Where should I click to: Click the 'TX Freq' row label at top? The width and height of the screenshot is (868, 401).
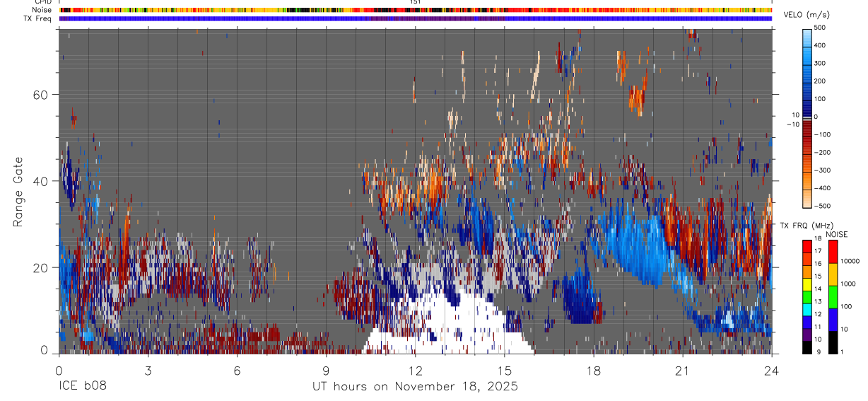point(38,18)
